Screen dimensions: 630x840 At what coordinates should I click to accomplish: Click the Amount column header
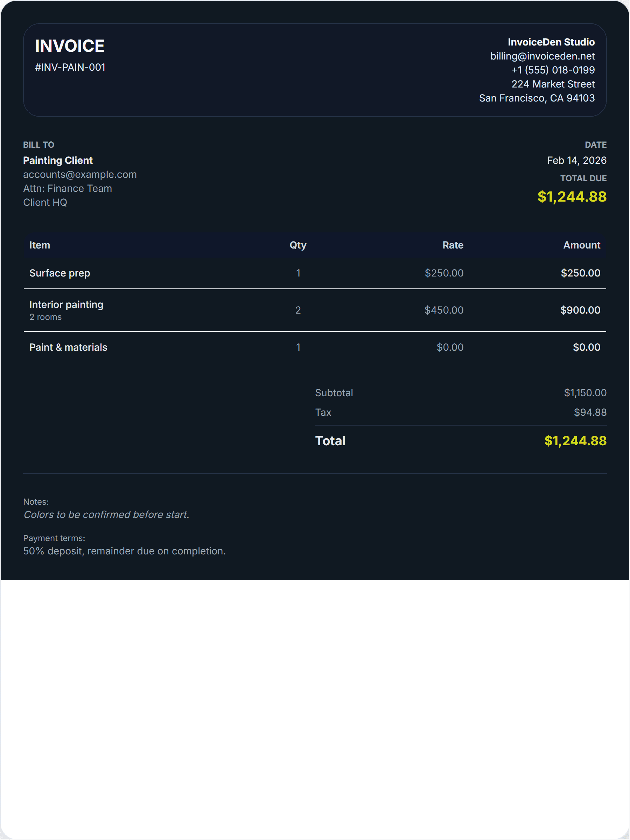(x=581, y=245)
